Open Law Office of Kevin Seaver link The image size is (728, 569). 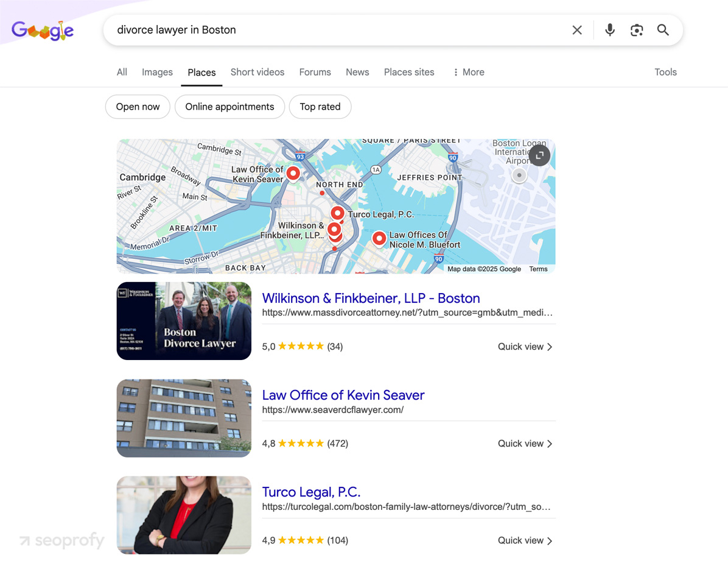click(x=343, y=395)
